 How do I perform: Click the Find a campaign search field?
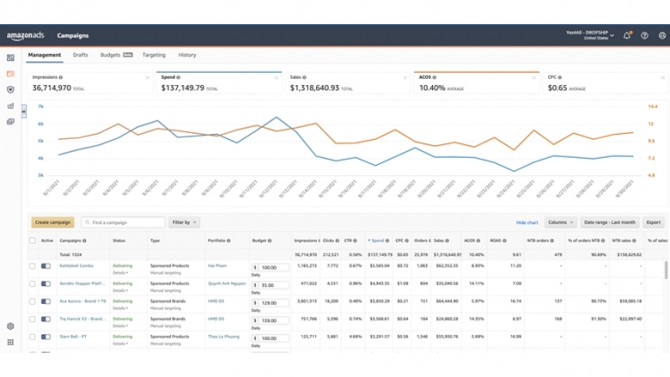[123, 222]
